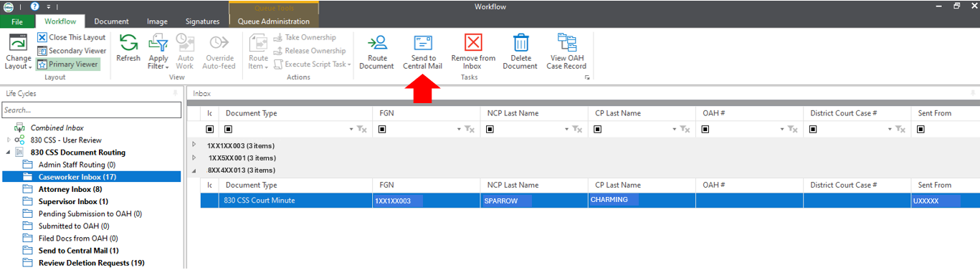980x270 pixels.
Task: Pin the Life Cycles panel
Action: [176, 94]
